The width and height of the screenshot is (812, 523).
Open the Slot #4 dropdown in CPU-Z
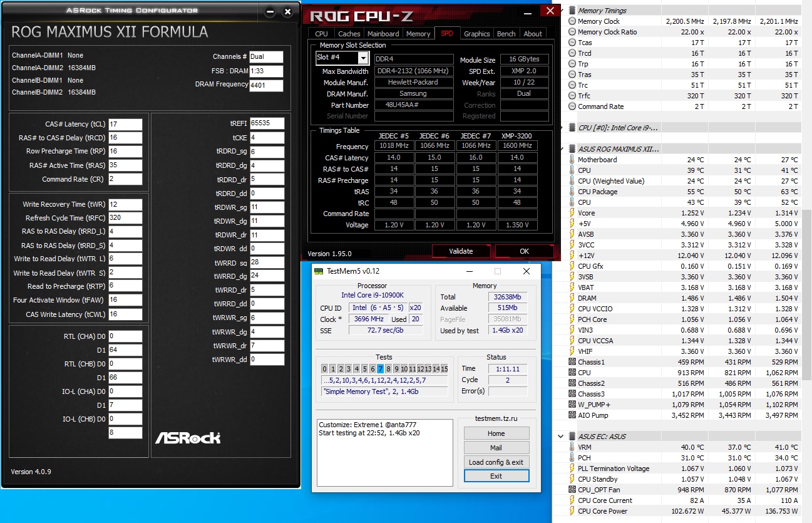pos(363,58)
